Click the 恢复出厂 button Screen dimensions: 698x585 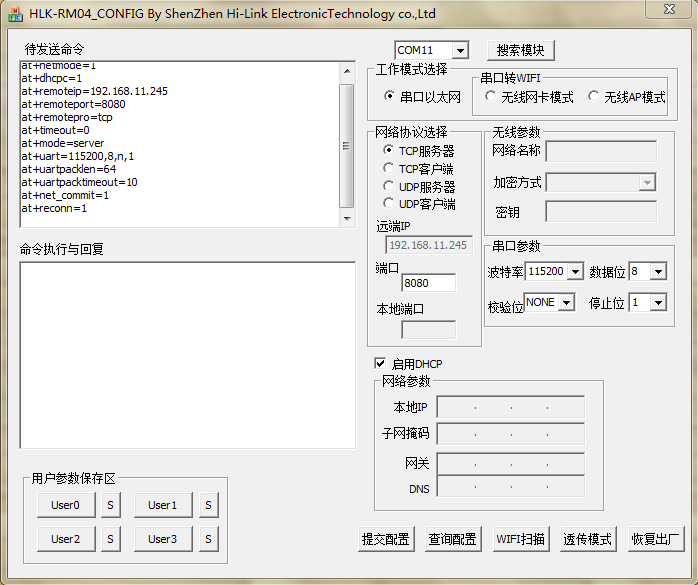(x=656, y=539)
